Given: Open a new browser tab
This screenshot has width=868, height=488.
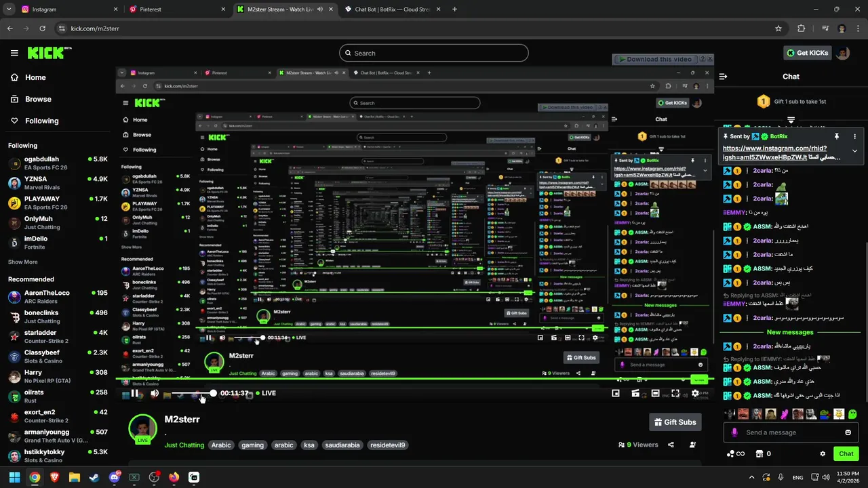Looking at the screenshot, I should click(x=454, y=9).
